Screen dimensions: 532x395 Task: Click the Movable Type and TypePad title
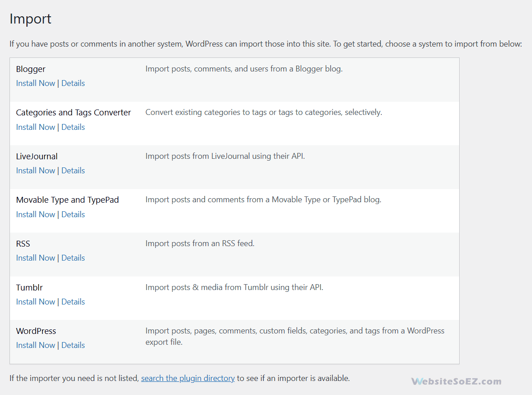tap(67, 200)
